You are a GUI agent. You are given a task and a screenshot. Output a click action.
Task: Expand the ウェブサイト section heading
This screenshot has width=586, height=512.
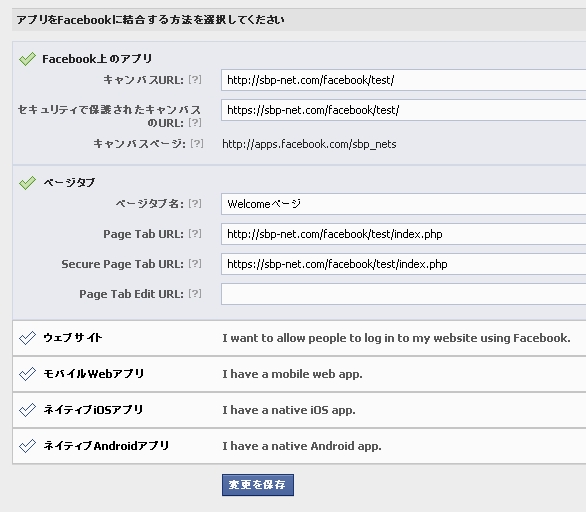73,338
